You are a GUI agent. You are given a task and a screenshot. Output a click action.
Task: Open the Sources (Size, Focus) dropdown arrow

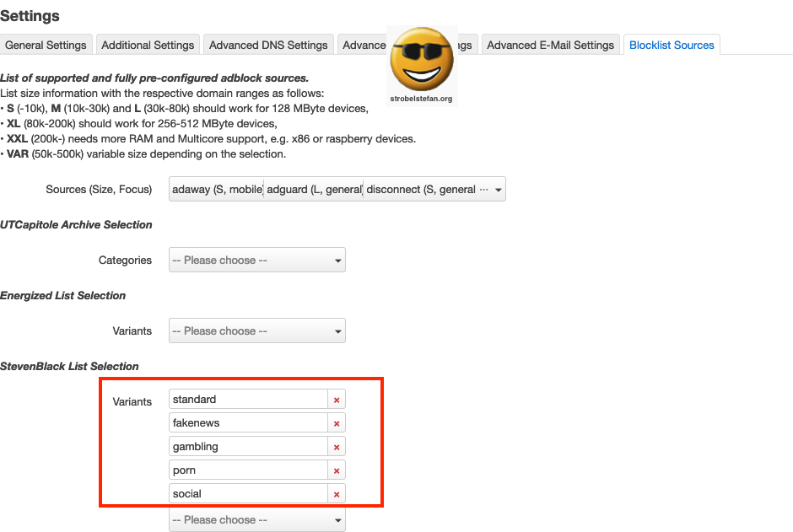coord(498,190)
